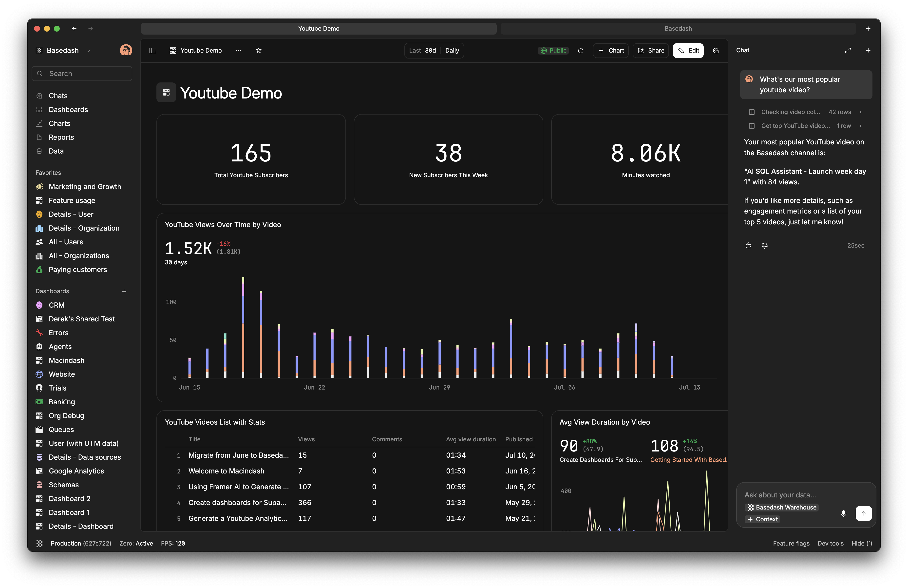This screenshot has height=588, width=908.
Task: Focus the sidebar Search field
Action: (82, 73)
